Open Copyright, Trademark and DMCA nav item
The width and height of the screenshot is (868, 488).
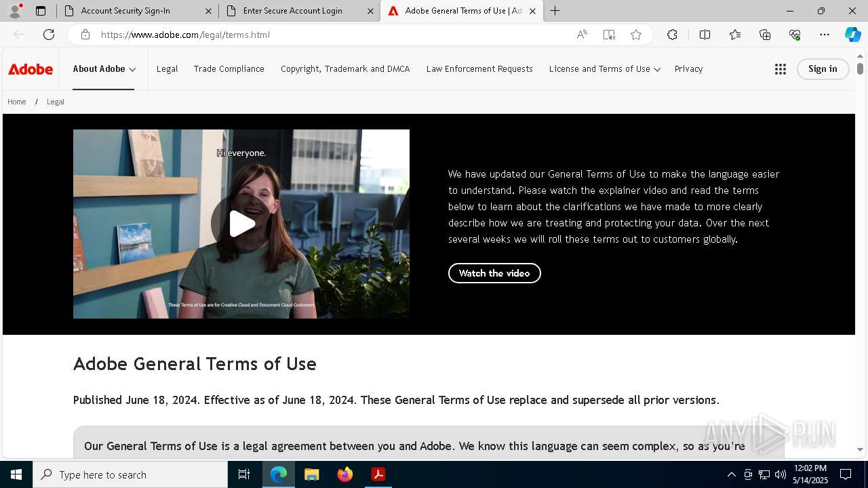[x=345, y=69]
